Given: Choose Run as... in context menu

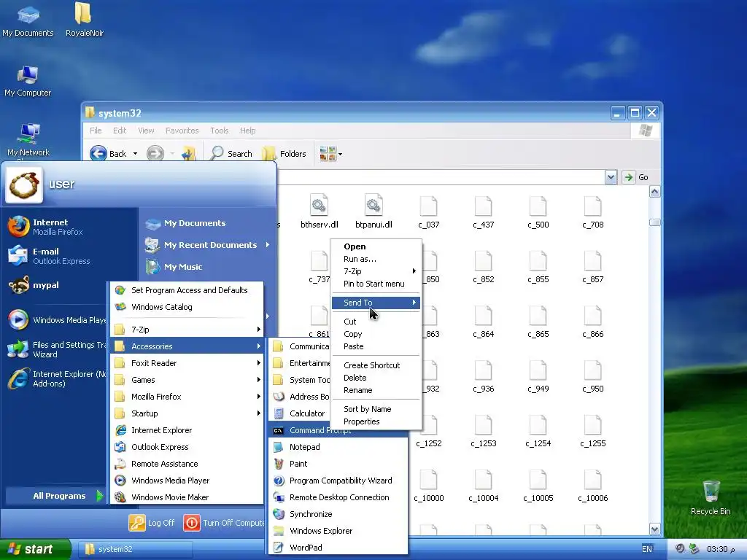Looking at the screenshot, I should (x=376, y=259).
